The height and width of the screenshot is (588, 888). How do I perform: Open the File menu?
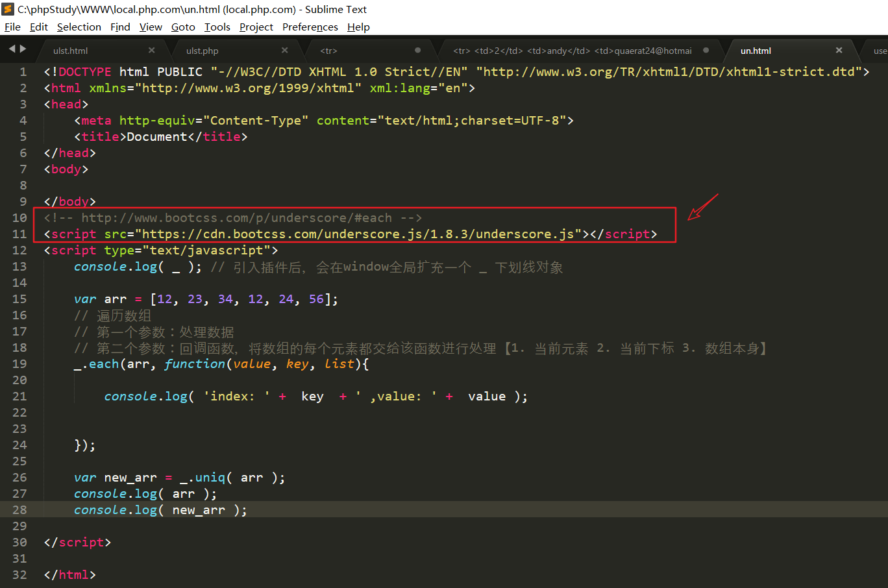coord(12,27)
